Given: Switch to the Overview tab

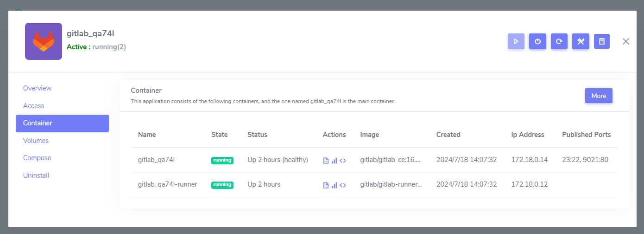Looking at the screenshot, I should [38, 88].
